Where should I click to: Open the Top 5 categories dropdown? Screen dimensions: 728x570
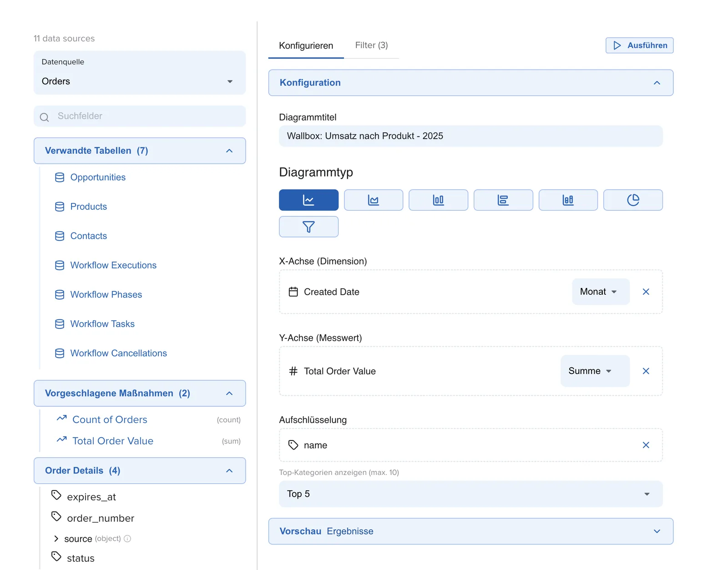470,494
